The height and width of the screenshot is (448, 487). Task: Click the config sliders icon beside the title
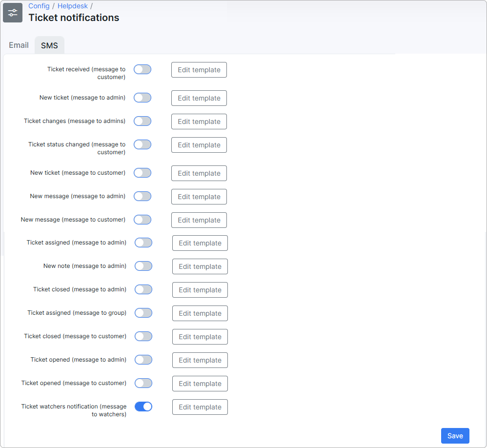coord(13,13)
